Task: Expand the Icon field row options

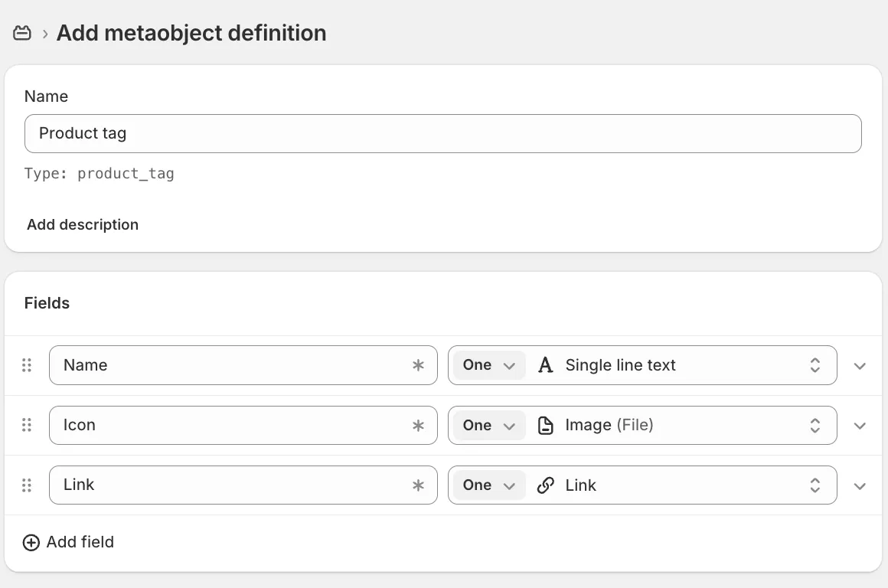Action: (x=860, y=426)
